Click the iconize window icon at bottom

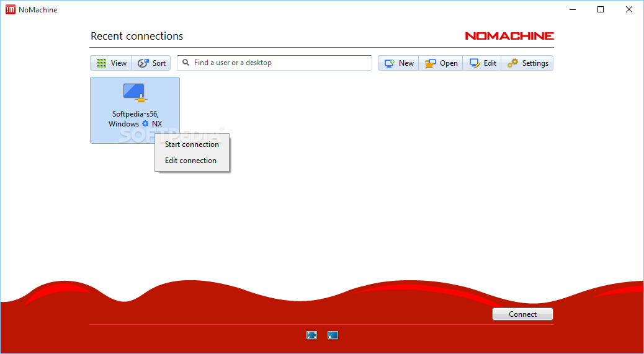[333, 335]
